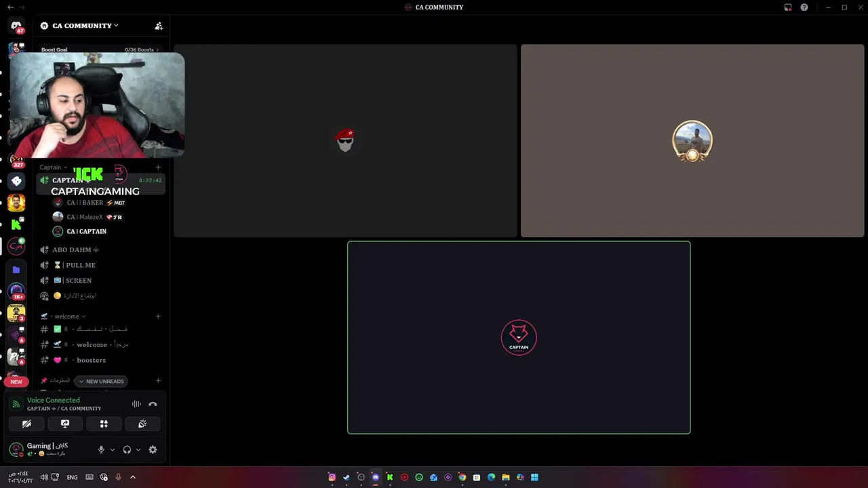Open the checkmark verification text channel

point(100,329)
